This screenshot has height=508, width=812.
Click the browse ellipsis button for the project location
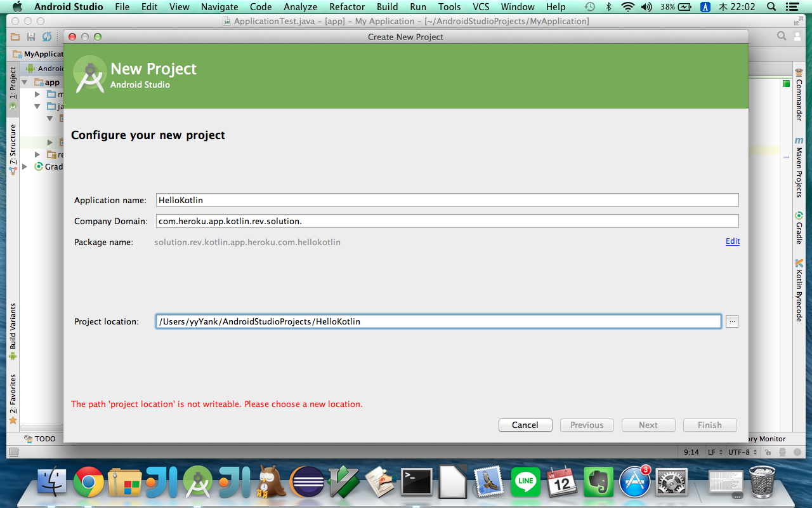click(x=732, y=321)
